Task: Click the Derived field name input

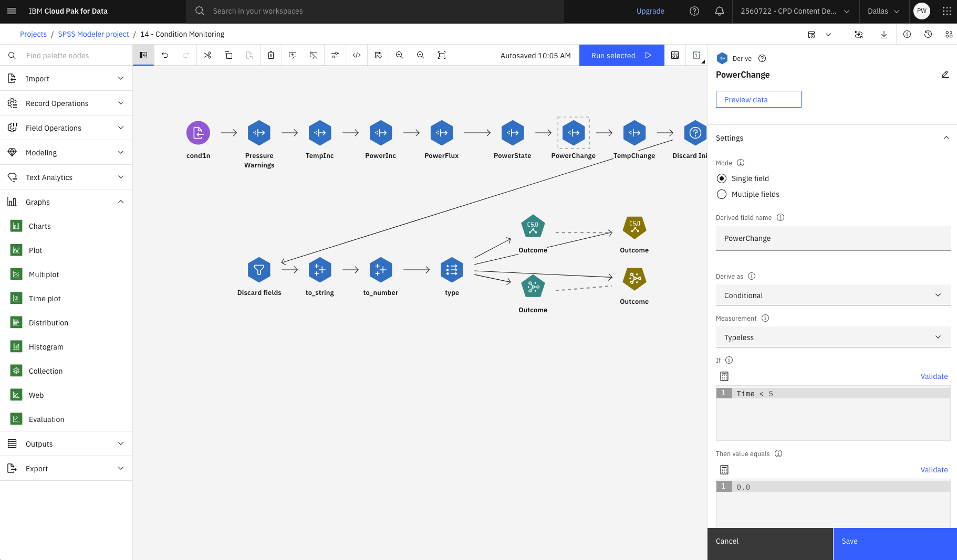Action: pos(833,238)
